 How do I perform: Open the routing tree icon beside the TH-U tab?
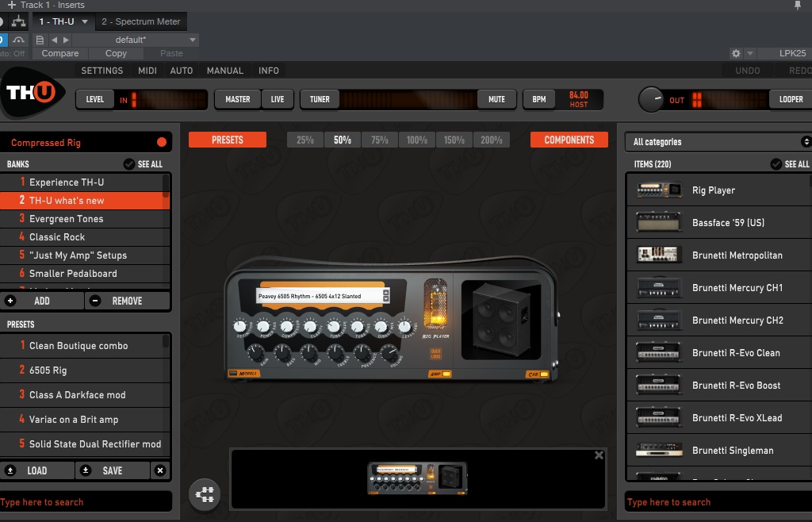19,21
